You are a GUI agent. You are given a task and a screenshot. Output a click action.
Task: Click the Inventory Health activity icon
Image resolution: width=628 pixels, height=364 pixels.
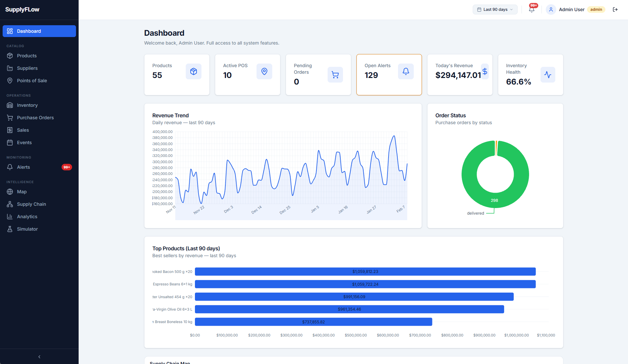547,75
